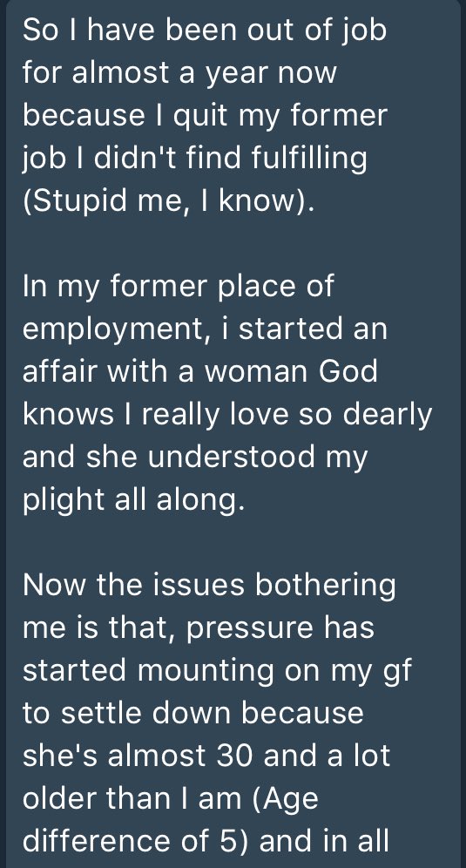
Task: Tap the text "and she understood my"
Action: click(195, 458)
